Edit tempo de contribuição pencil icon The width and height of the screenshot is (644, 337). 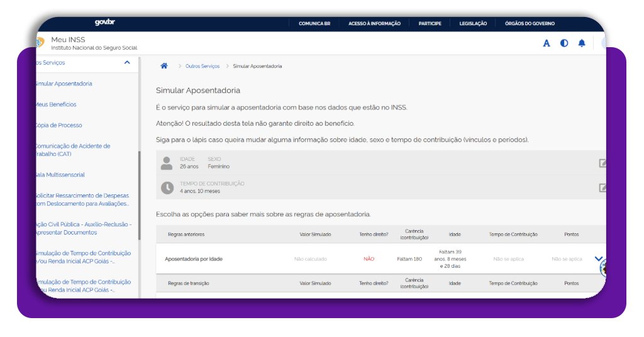point(602,188)
